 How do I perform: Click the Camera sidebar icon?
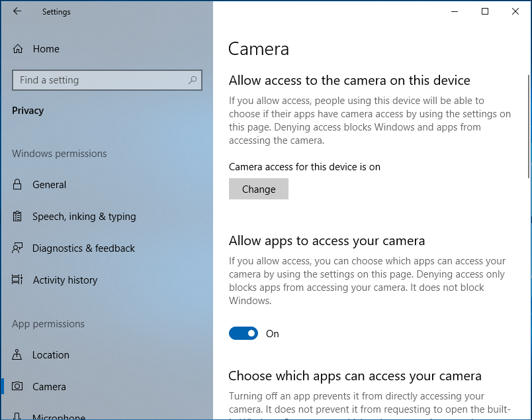click(17, 386)
